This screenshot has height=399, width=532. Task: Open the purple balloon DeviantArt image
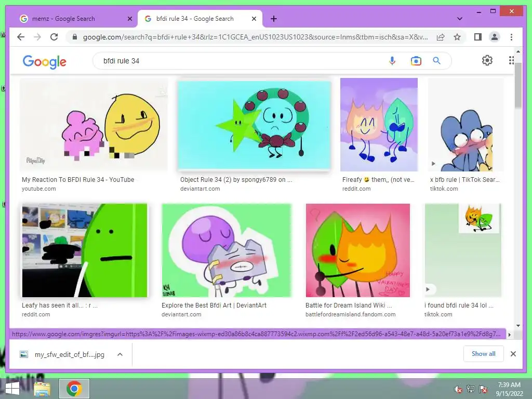227,250
